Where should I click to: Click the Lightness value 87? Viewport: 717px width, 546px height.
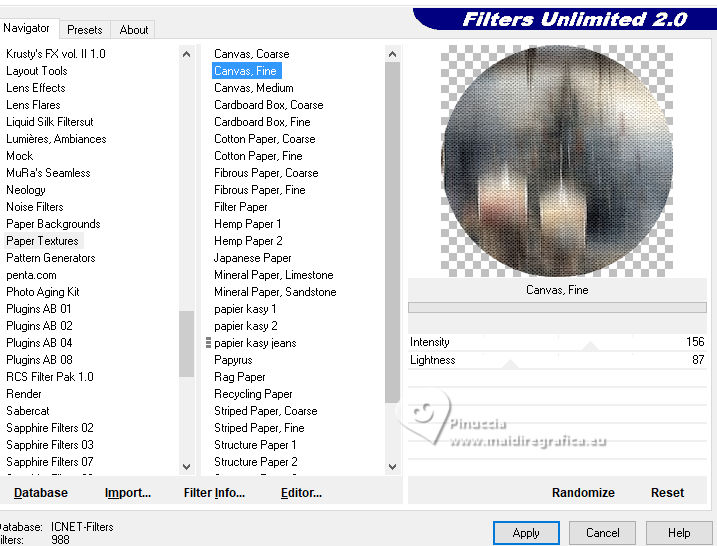point(698,360)
